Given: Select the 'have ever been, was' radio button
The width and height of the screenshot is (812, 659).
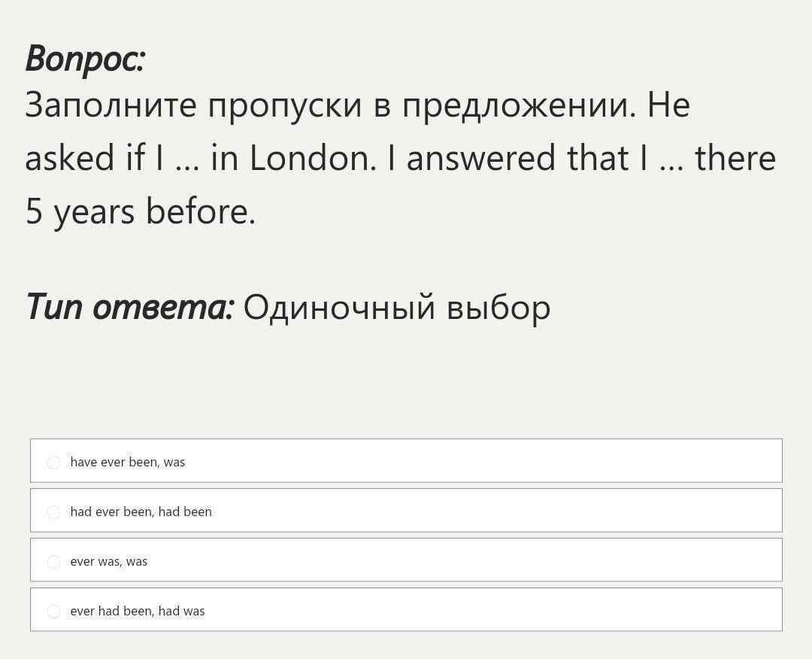Looking at the screenshot, I should tap(54, 462).
